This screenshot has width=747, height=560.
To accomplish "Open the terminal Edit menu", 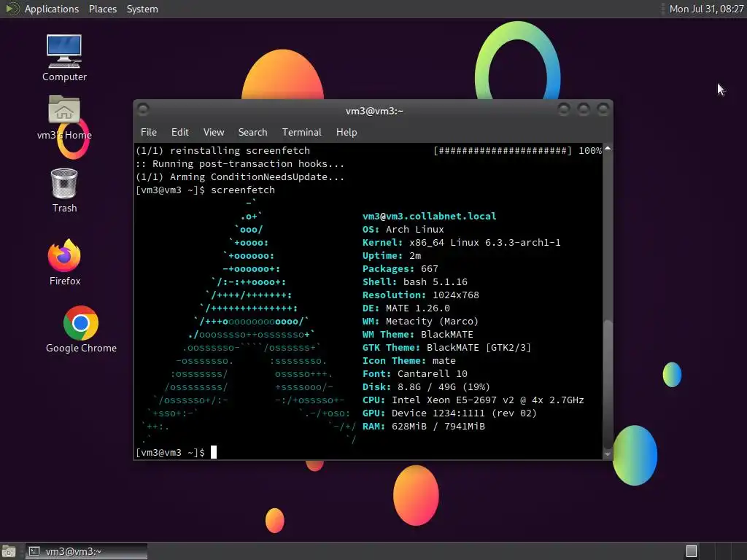I will [x=179, y=133].
